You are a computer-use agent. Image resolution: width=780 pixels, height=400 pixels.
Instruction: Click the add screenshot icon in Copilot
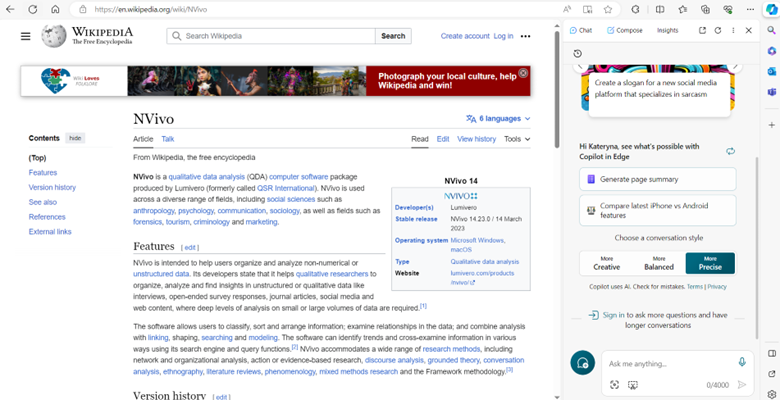point(615,384)
